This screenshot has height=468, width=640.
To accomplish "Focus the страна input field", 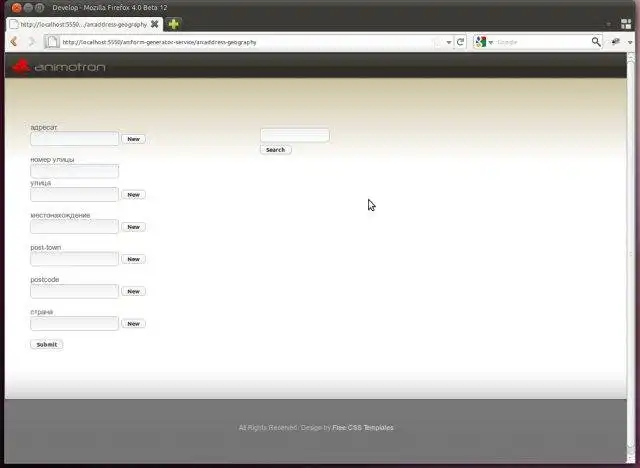I will coord(74,323).
